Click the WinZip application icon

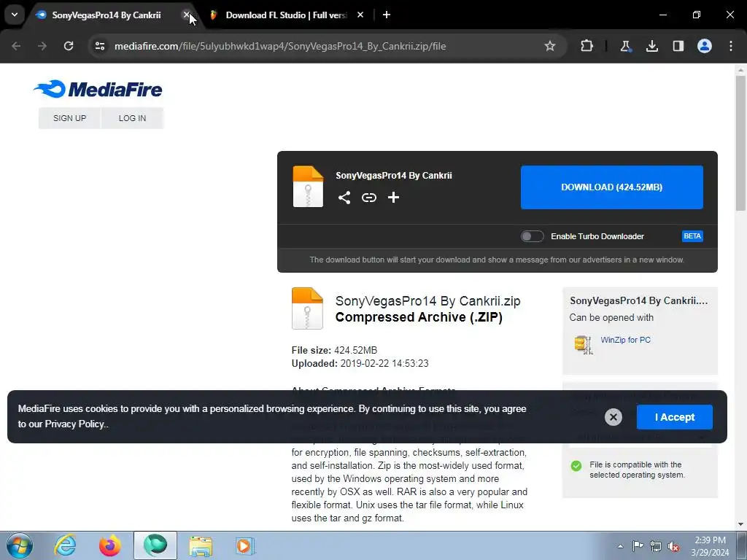tap(584, 345)
